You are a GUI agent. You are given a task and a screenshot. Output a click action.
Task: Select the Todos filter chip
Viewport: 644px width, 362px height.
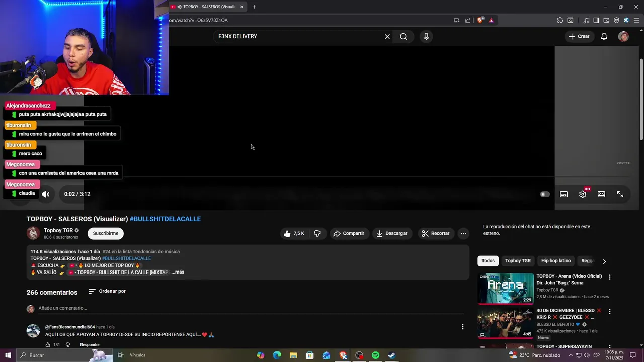(488, 261)
